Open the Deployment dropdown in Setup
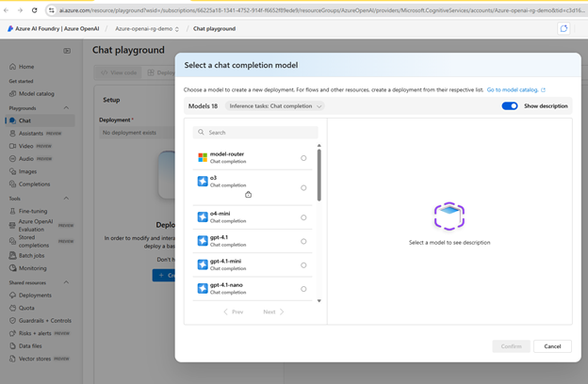Screen dimensions: 588x384 pyautogui.click(x=137, y=133)
